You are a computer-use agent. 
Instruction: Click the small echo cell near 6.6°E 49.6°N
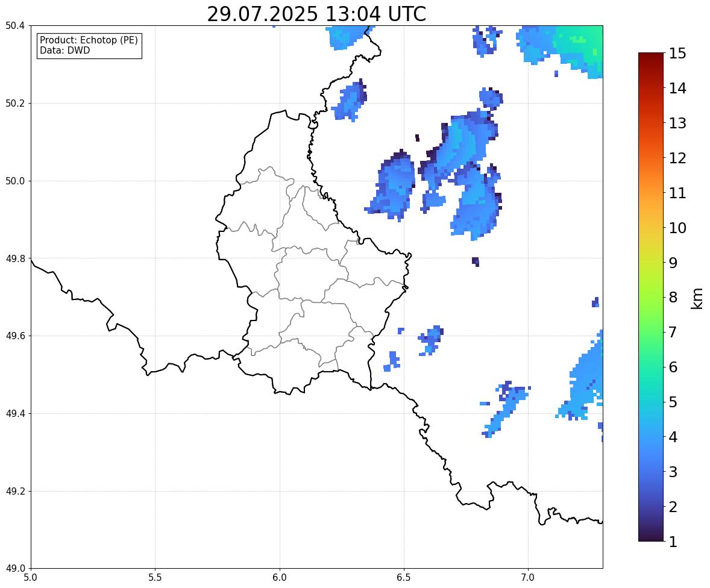coord(431,340)
